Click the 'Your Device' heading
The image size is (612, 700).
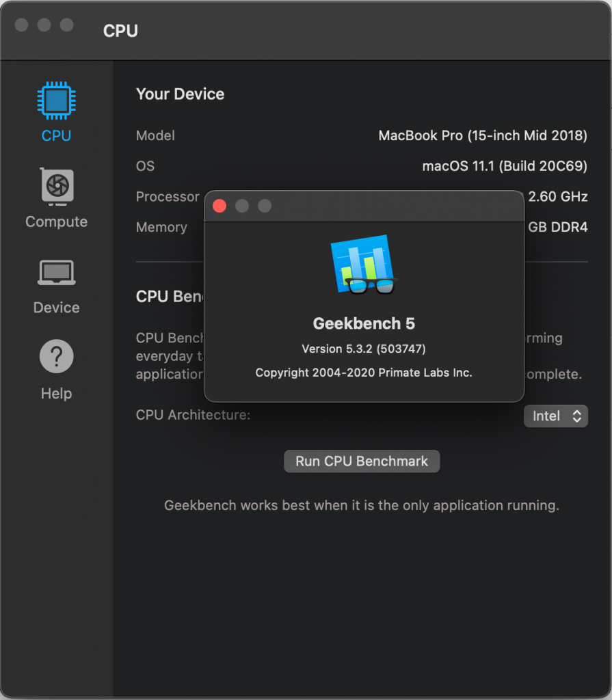coord(180,94)
